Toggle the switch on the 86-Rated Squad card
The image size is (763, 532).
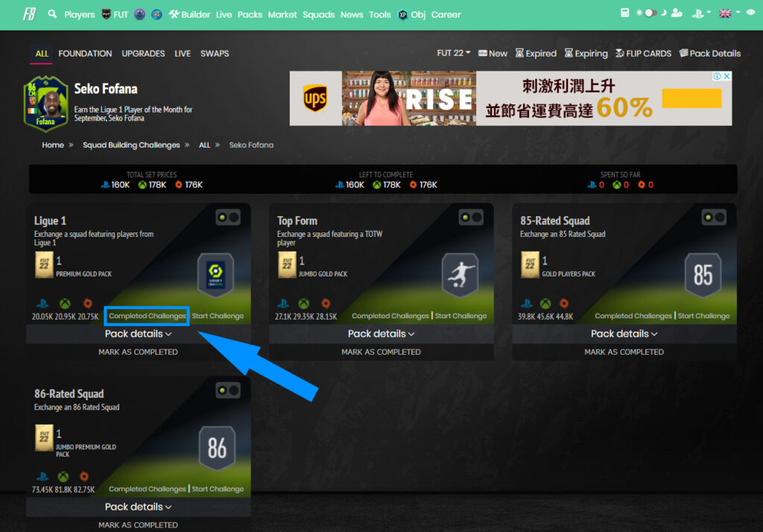(x=228, y=390)
